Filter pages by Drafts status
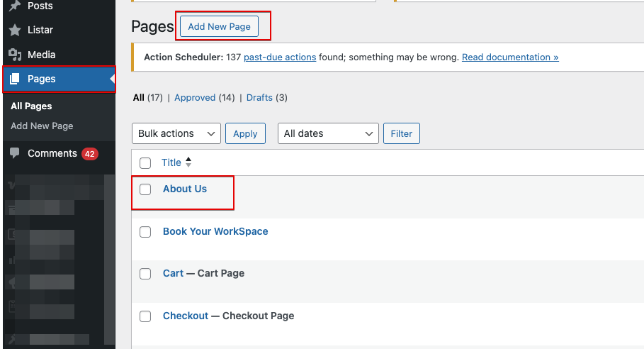The width and height of the screenshot is (644, 349). click(259, 97)
